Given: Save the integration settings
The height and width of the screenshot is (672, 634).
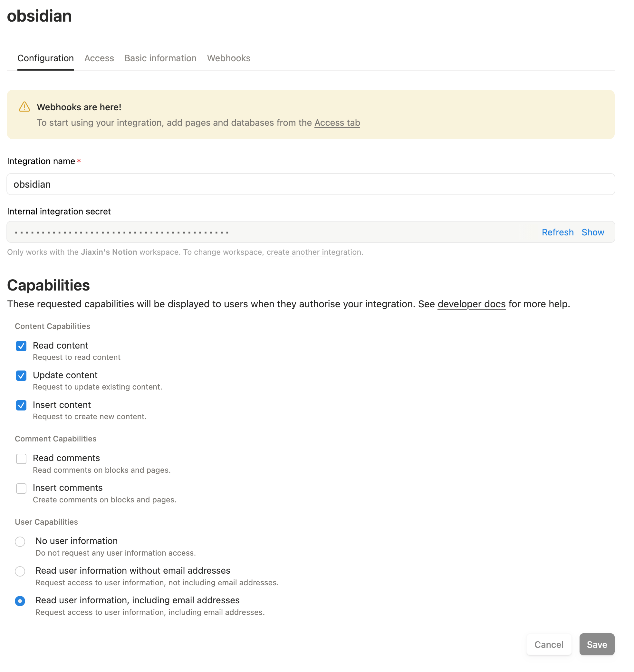Looking at the screenshot, I should [x=597, y=644].
